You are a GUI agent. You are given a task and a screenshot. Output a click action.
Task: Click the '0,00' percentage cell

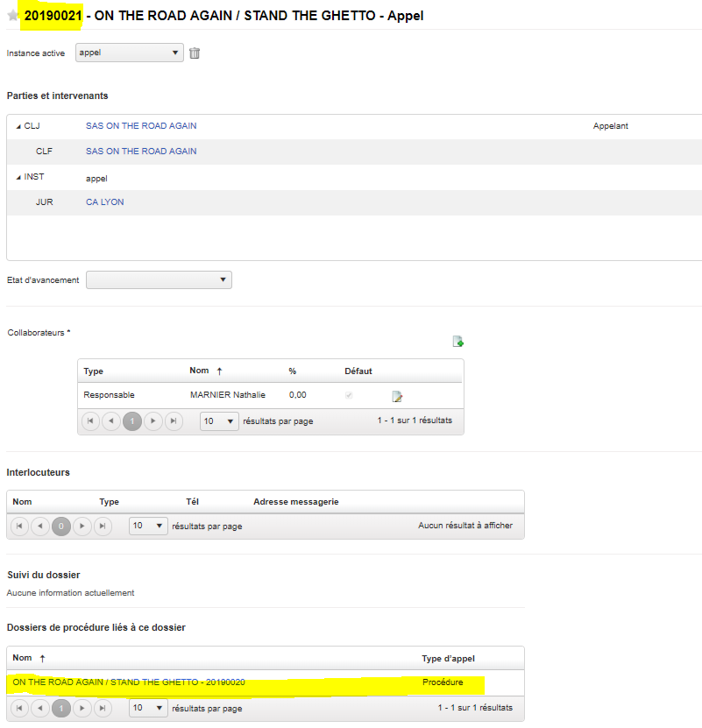tap(298, 394)
